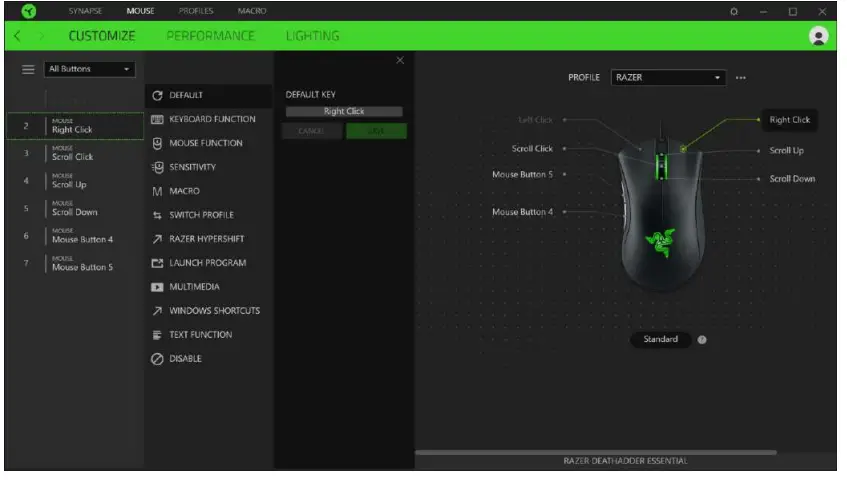Click the Keyboard Function icon
The image size is (847, 480).
pos(157,119)
